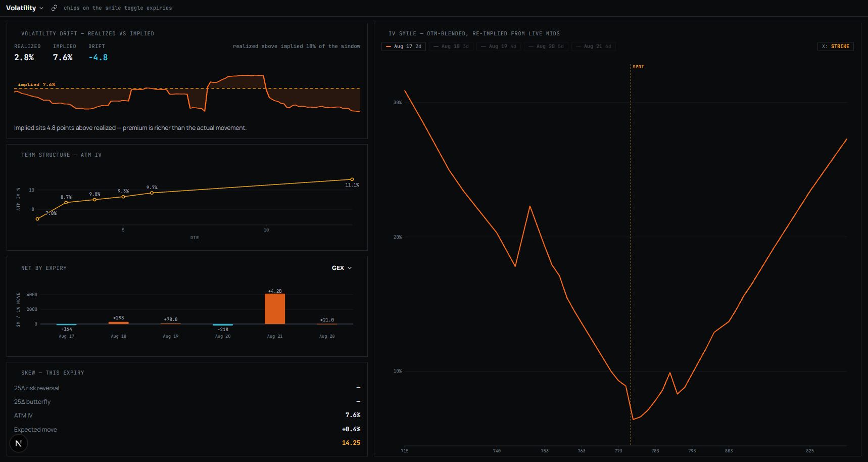
Task: Click the 25Δ risk reversal row
Action: point(187,388)
